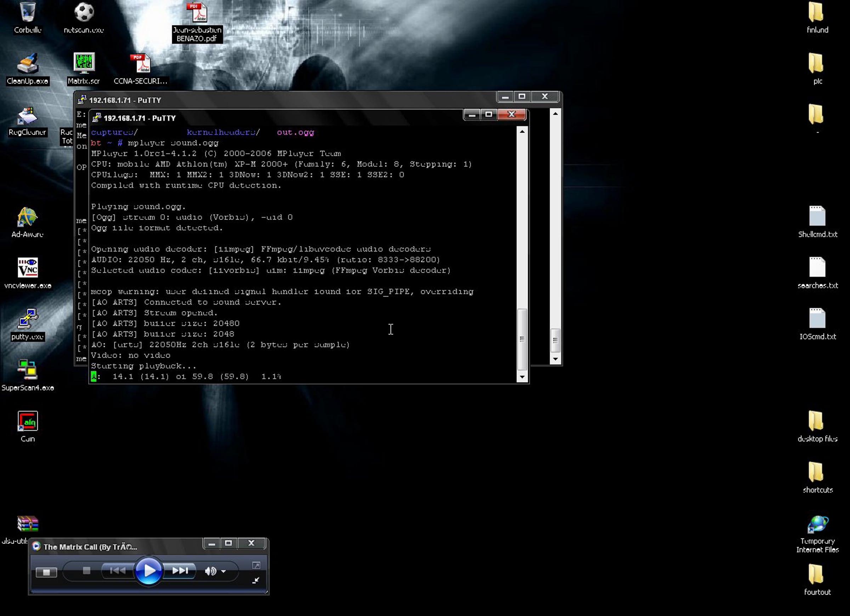Select the putty.exe desktop icon
Image resolution: width=850 pixels, height=616 pixels.
[x=27, y=319]
